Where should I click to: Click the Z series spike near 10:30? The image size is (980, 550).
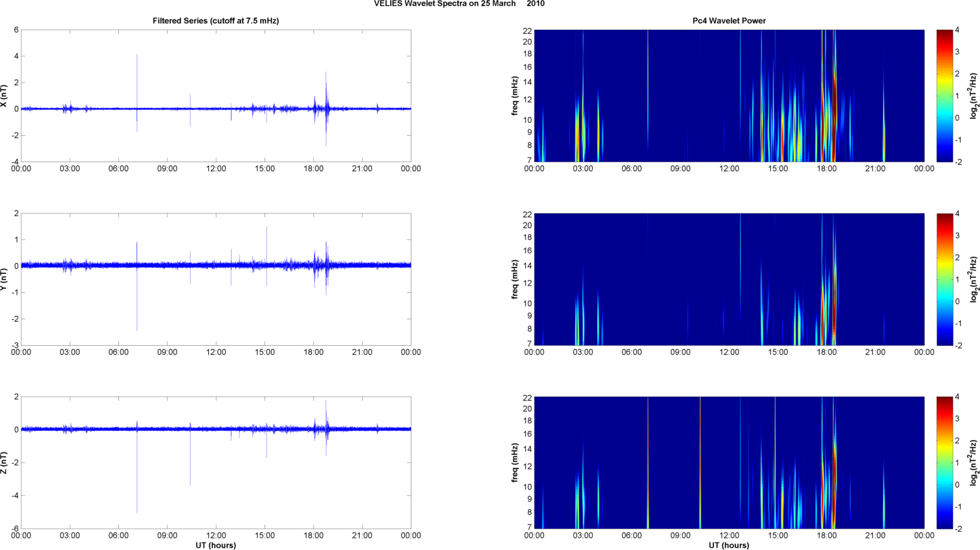click(x=190, y=456)
